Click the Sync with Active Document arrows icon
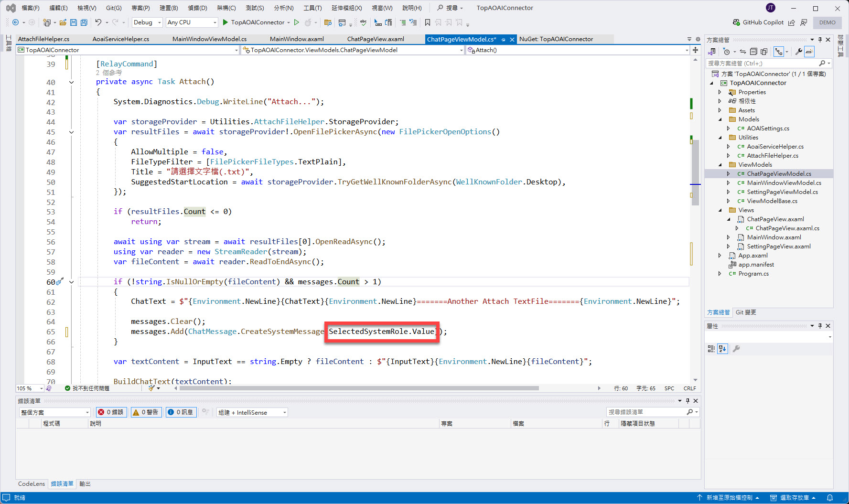The image size is (849, 504). tap(742, 52)
